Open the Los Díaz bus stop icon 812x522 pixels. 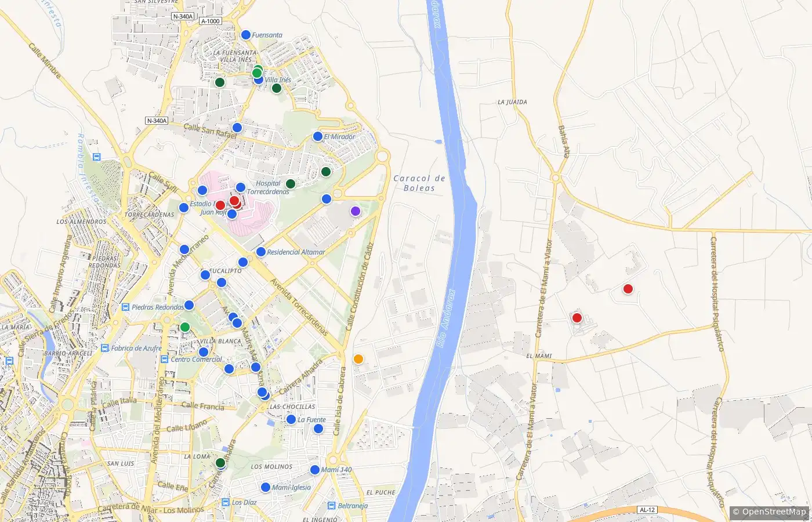click(x=226, y=502)
